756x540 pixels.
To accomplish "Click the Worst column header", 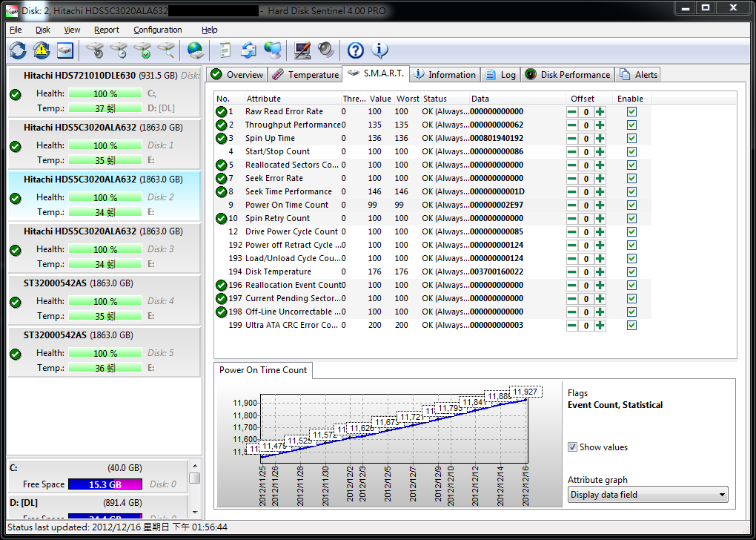I will pyautogui.click(x=408, y=99).
